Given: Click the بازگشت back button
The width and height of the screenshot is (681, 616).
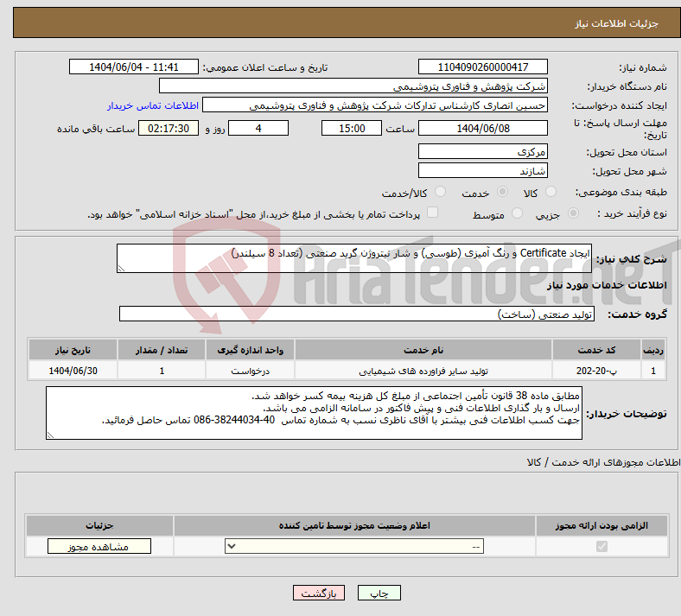Looking at the screenshot, I should (319, 593).
